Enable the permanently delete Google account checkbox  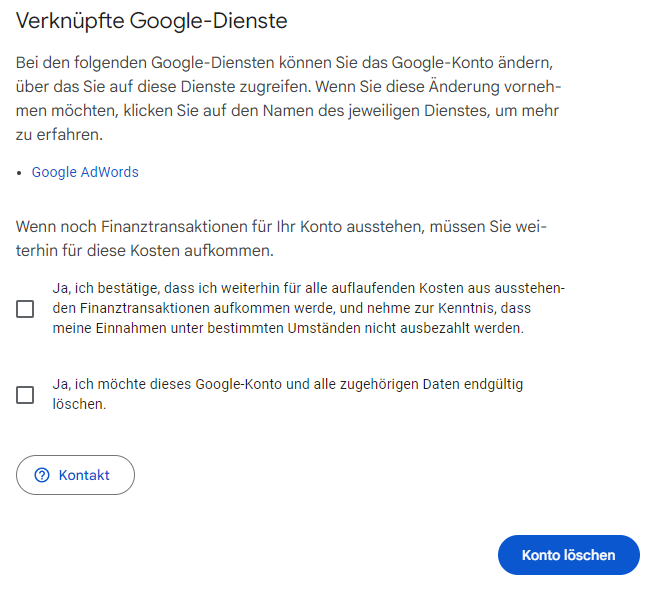coord(25,395)
